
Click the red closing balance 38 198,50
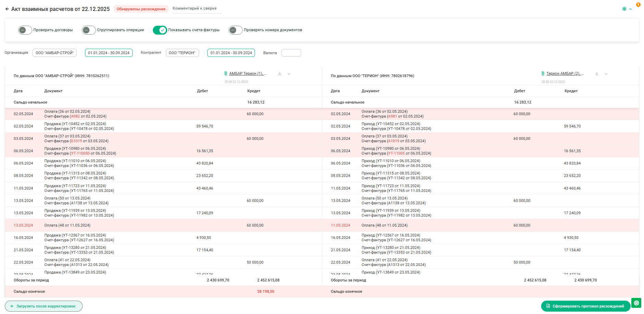[266, 292]
